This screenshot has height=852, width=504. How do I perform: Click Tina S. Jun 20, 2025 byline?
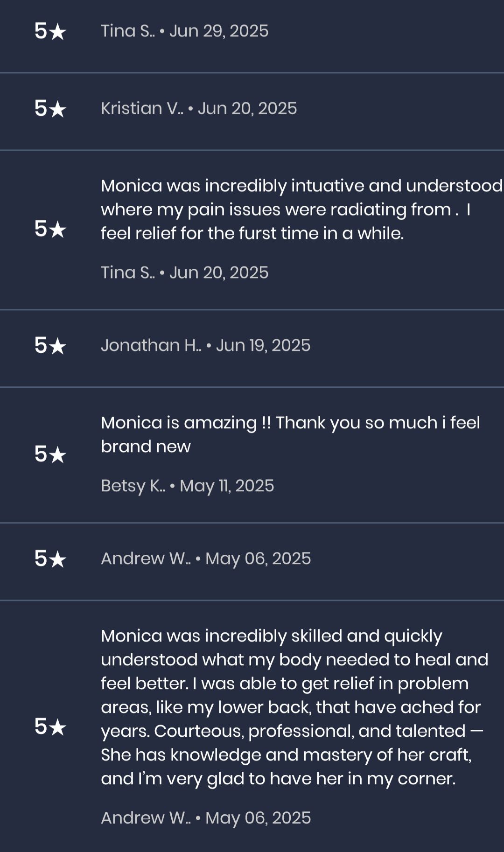[x=184, y=272]
